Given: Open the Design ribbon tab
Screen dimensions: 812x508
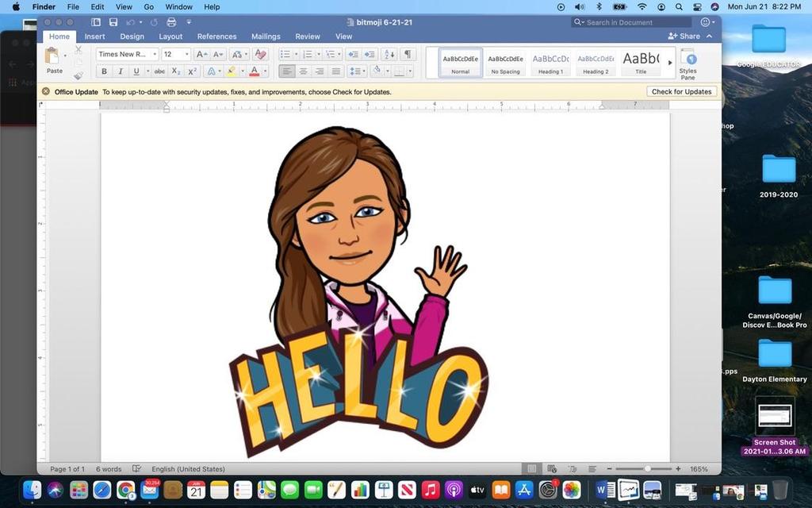Looking at the screenshot, I should click(132, 37).
